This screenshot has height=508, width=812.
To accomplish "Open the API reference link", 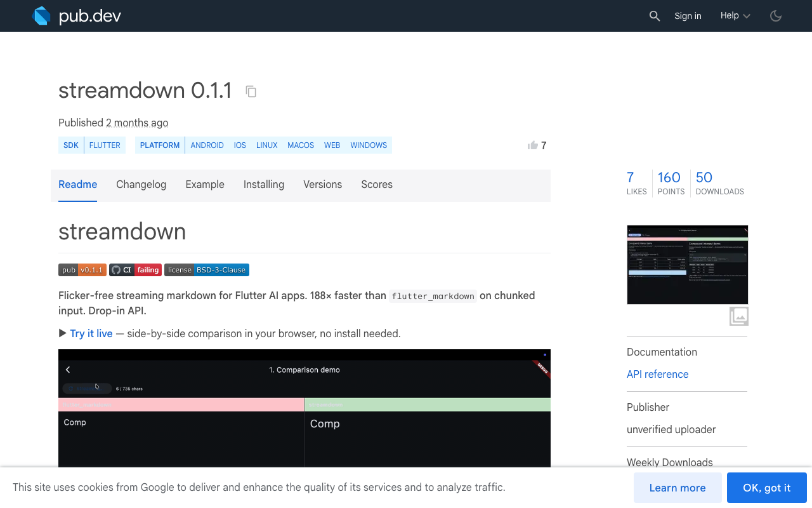I will tap(657, 374).
